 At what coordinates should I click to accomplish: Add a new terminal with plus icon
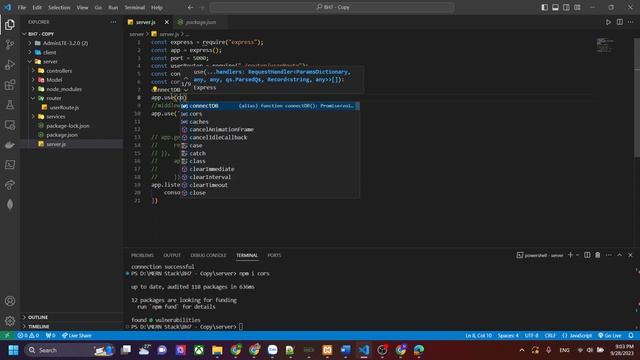570,255
